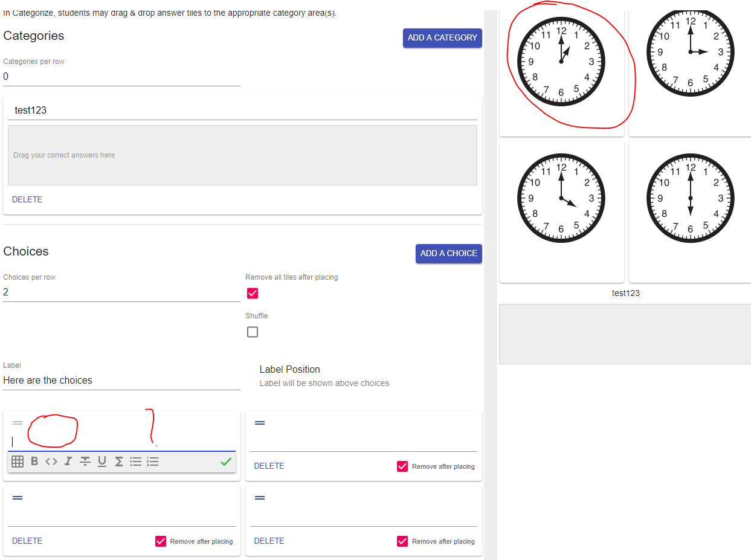Insert a numbered list
Image resolution: width=751 pixels, height=560 pixels.
153,462
